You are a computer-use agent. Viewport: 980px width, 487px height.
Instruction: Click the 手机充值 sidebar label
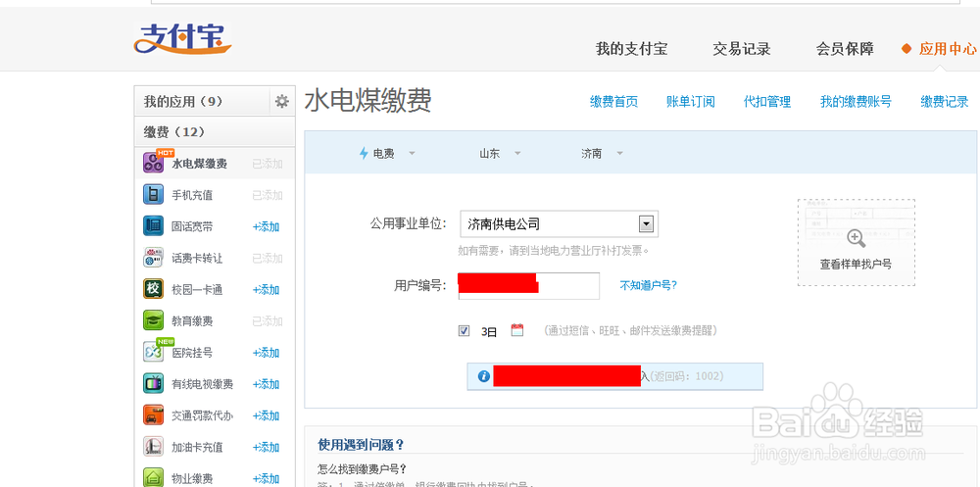[x=192, y=195]
